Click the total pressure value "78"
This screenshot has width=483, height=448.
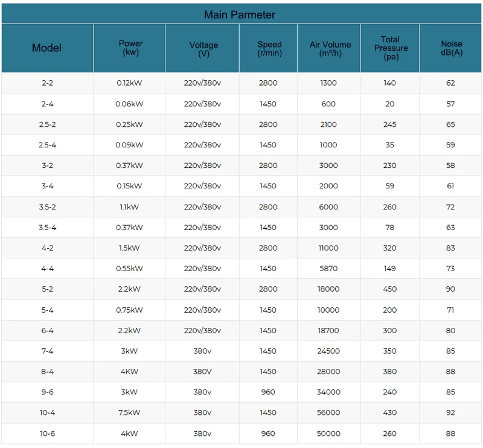[x=389, y=228]
